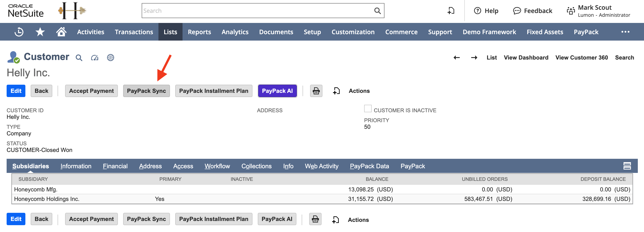Screen dimensions: 644x232
Task: Click the top PayPack Installment Plan button
Action: (214, 91)
